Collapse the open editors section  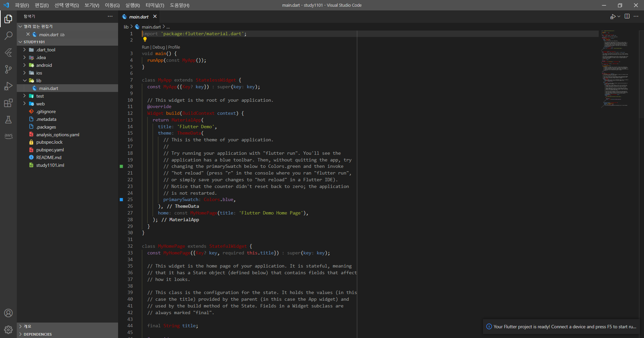(67, 27)
